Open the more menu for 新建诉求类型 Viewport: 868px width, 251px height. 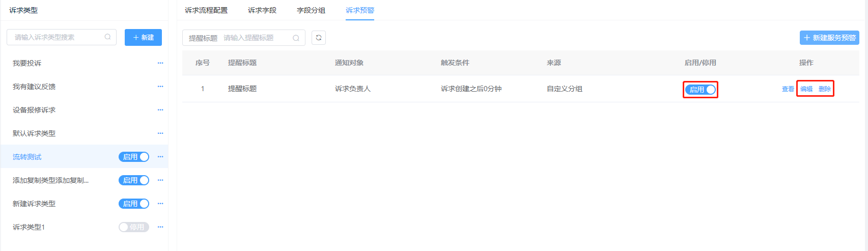[x=160, y=204]
